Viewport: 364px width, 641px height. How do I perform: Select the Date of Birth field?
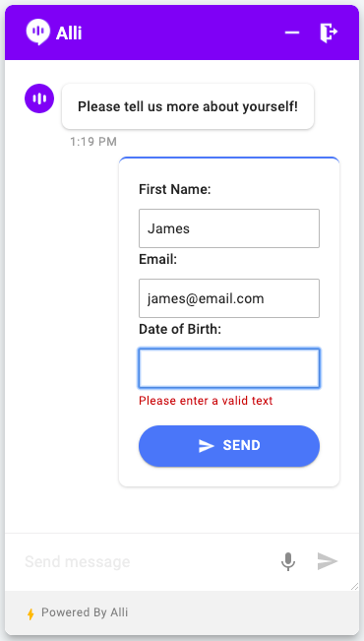pos(229,368)
